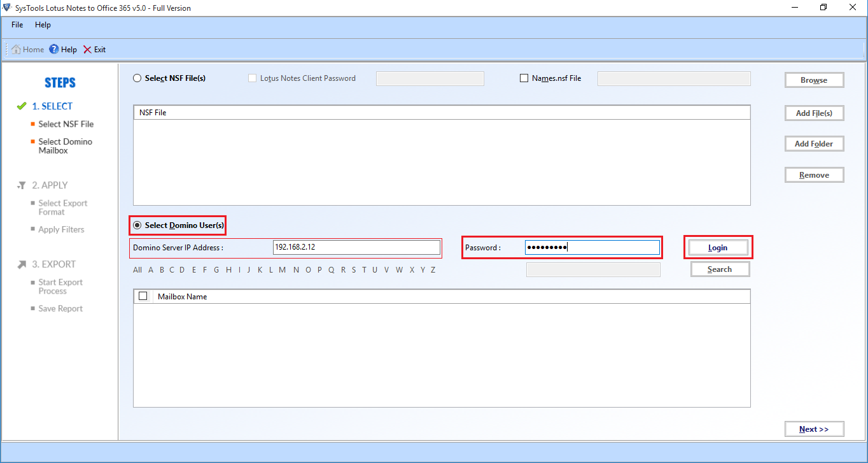Select the 'Start Export Process' step in sidebar
The height and width of the screenshot is (463, 868).
coord(60,287)
